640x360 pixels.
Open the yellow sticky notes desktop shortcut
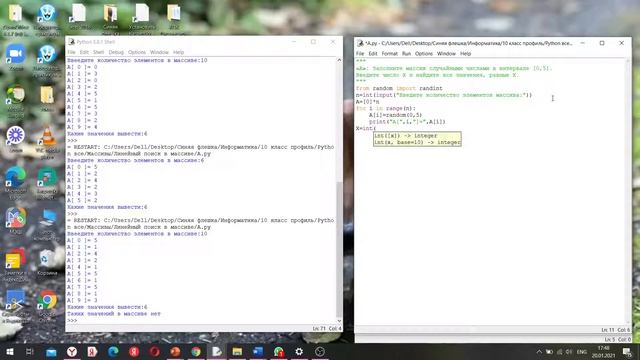click(x=16, y=265)
